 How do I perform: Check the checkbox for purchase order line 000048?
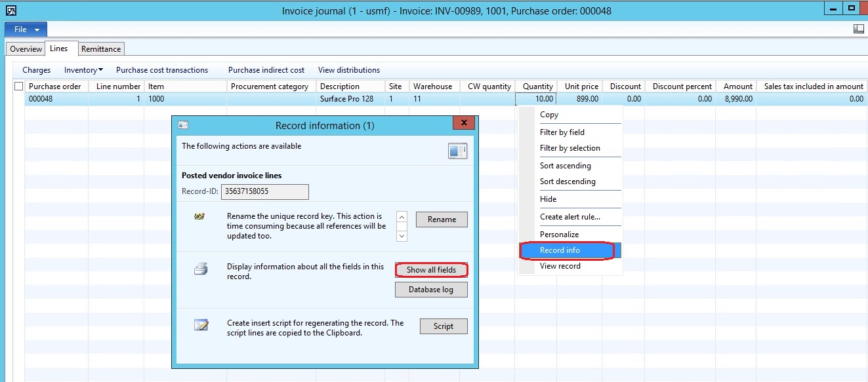(x=18, y=98)
